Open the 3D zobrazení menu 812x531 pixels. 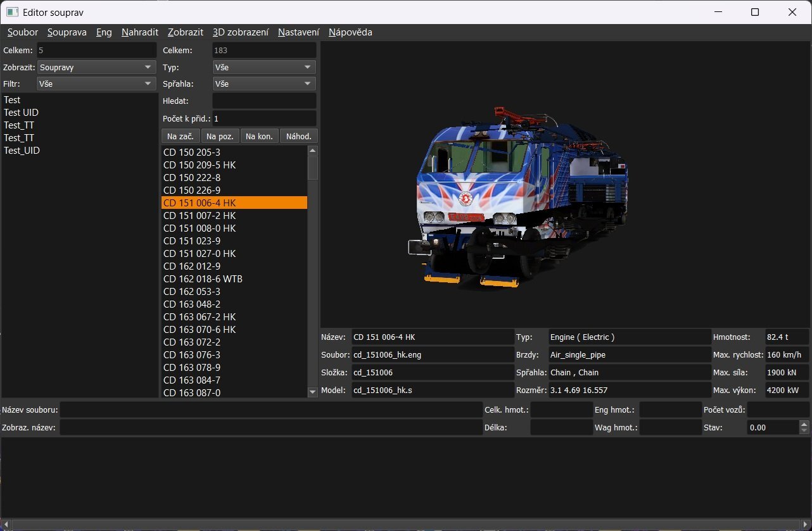coord(240,32)
